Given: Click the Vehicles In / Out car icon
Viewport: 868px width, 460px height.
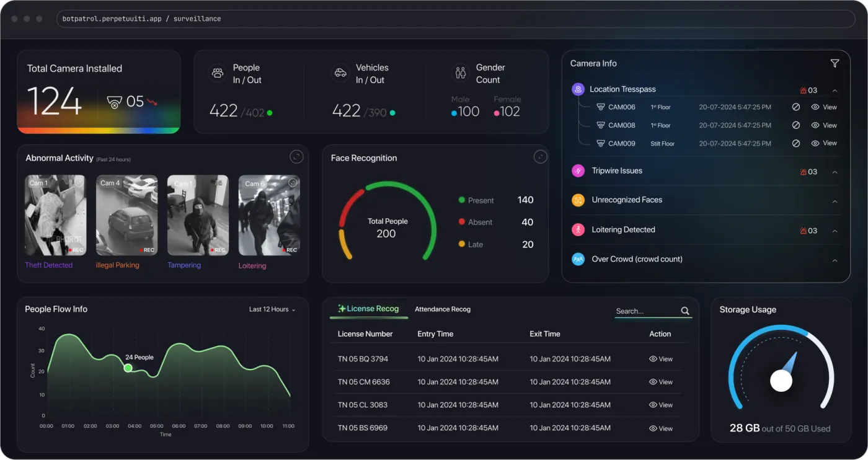Looking at the screenshot, I should pos(340,73).
